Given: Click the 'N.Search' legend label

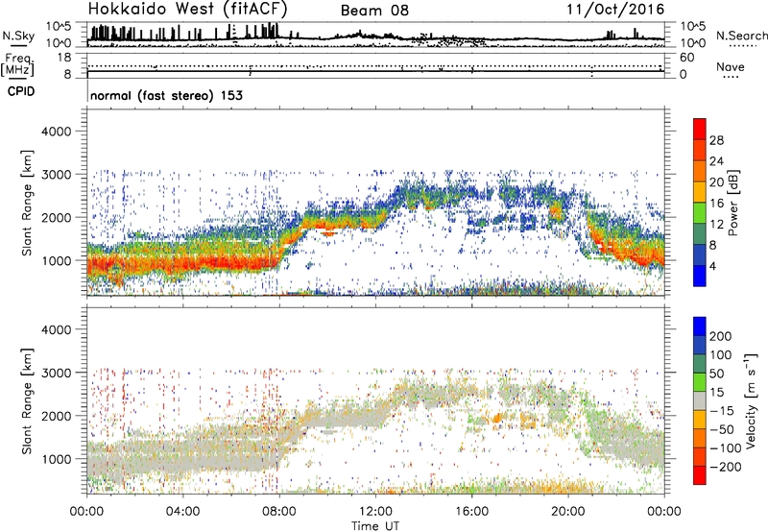Looking at the screenshot, I should point(741,36).
